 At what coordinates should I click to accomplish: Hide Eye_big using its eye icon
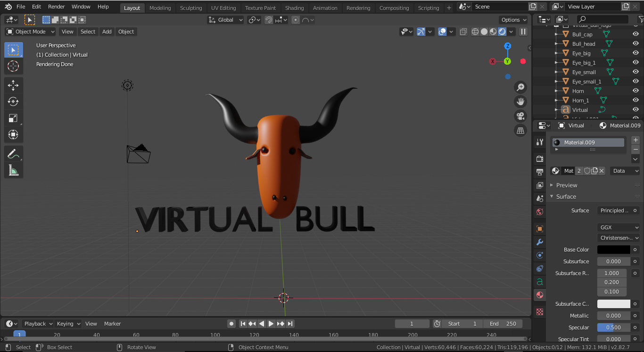tap(636, 53)
